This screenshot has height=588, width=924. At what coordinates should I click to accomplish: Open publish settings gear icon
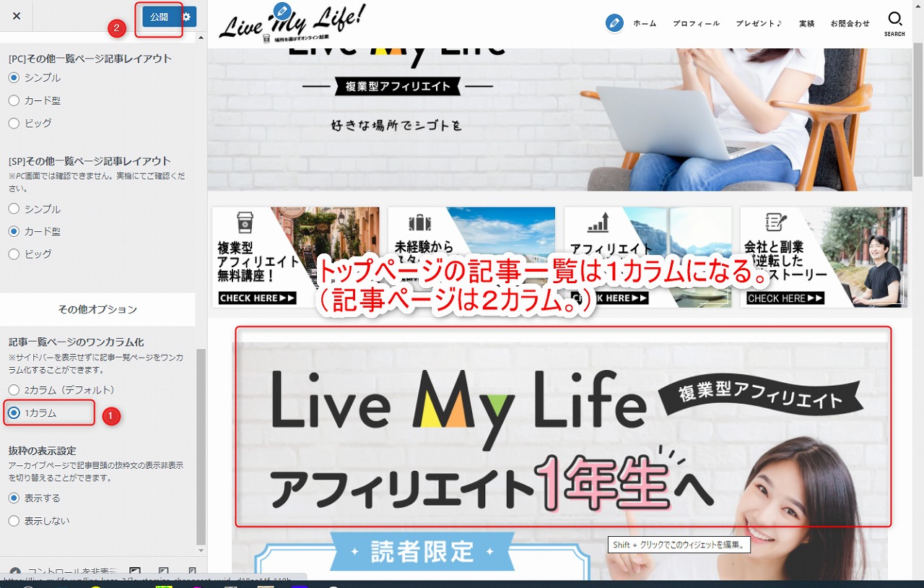pyautogui.click(x=187, y=17)
